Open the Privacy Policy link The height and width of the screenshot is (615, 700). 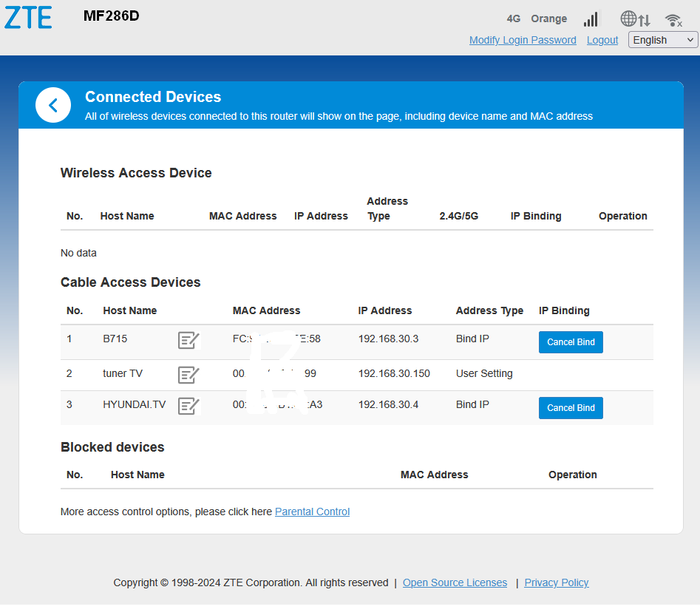click(556, 582)
